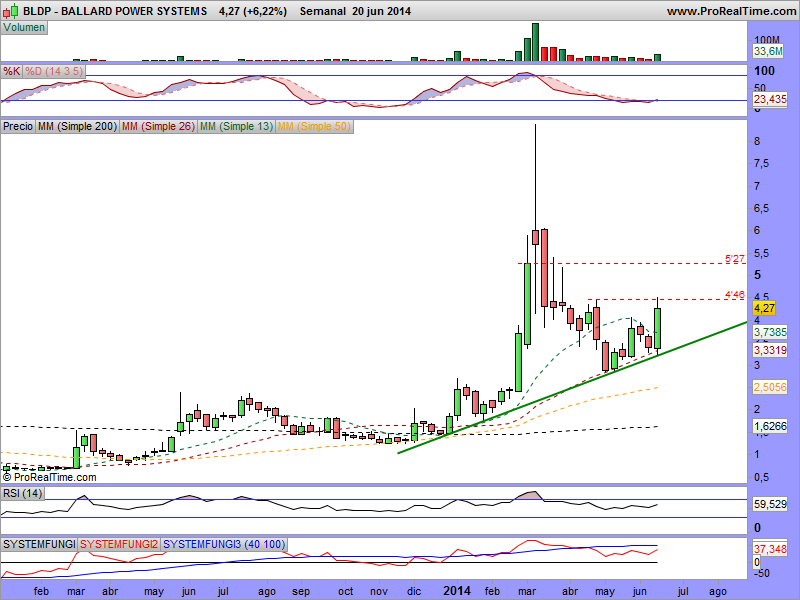Click the dic month label on time axis
Viewport: 800px width, 600px height.
point(414,591)
